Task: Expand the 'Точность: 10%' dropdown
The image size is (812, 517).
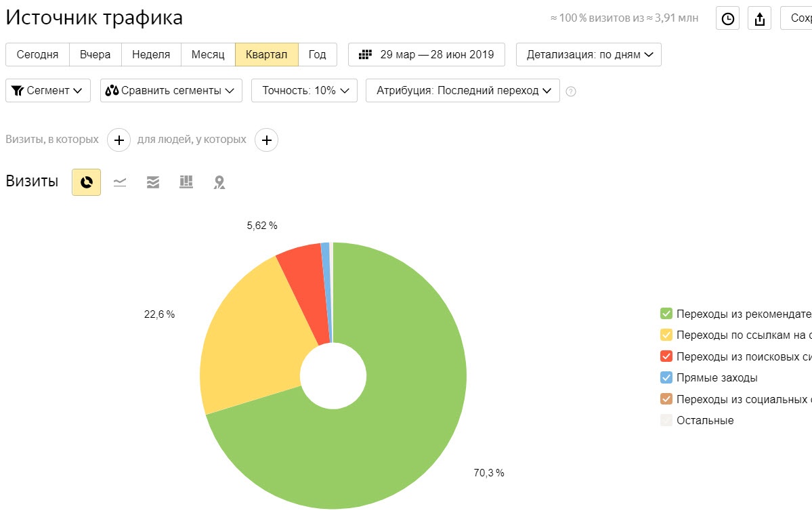Action: point(304,91)
